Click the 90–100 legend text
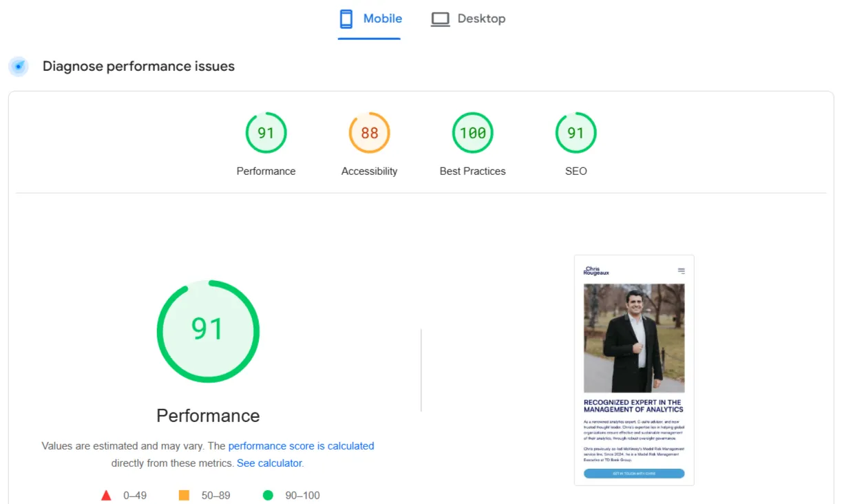Screen dimensions: 842x504 point(303,496)
